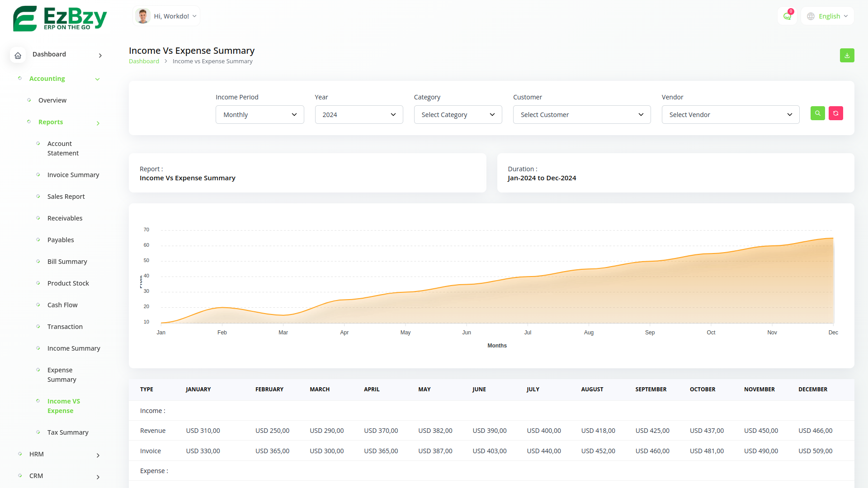
Task: Open Cash Flow report in sidebar
Action: [x=62, y=305]
